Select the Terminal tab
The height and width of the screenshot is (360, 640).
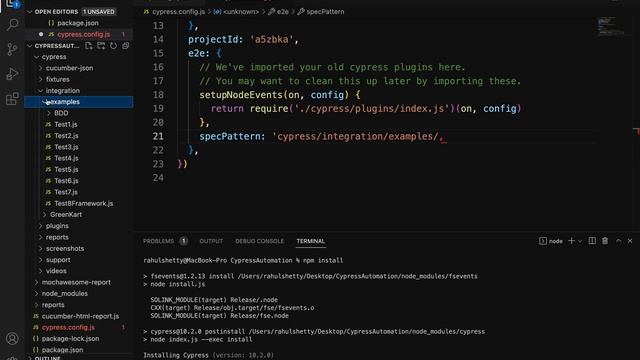click(311, 241)
